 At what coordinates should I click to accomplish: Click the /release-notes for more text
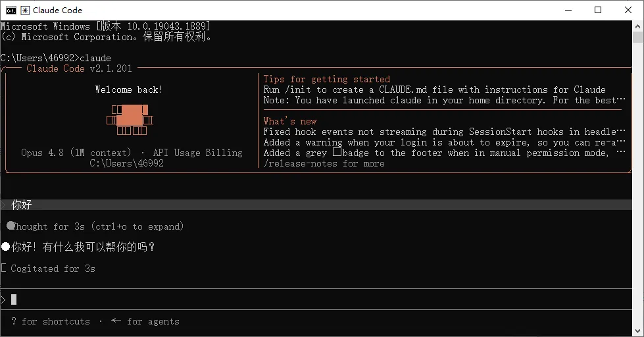coord(324,164)
